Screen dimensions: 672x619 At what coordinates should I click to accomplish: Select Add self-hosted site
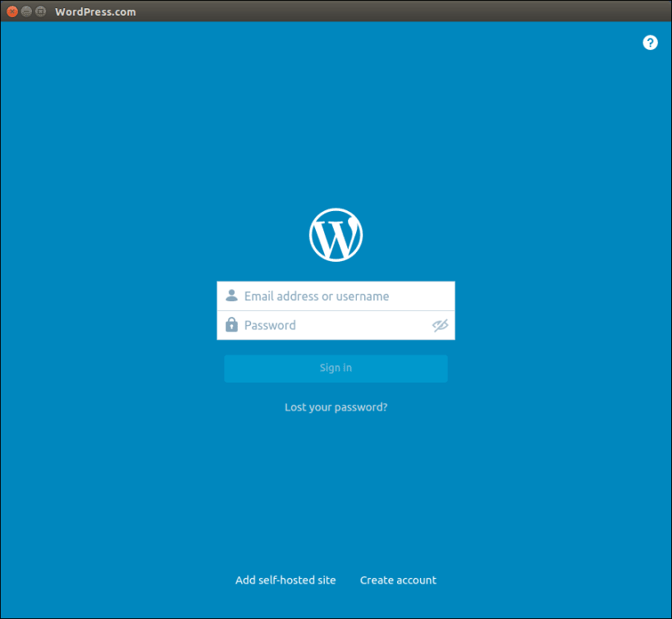[286, 580]
